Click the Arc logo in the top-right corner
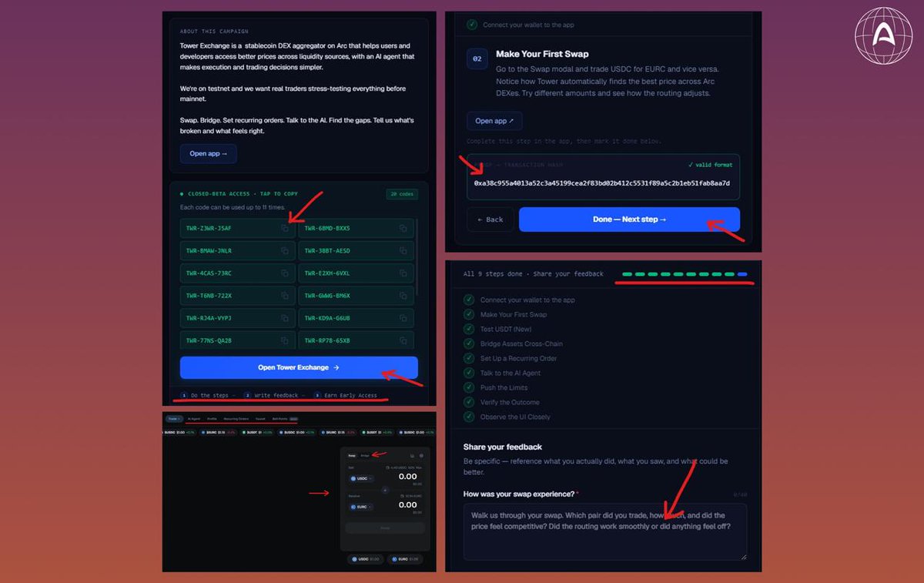 pyautogui.click(x=883, y=35)
